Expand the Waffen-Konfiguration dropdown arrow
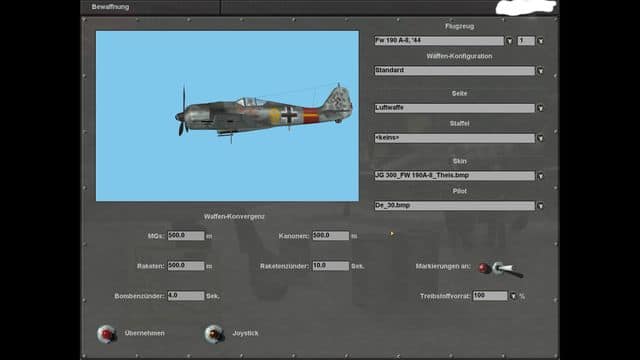Viewport: 640px width, 360px height. 540,71
